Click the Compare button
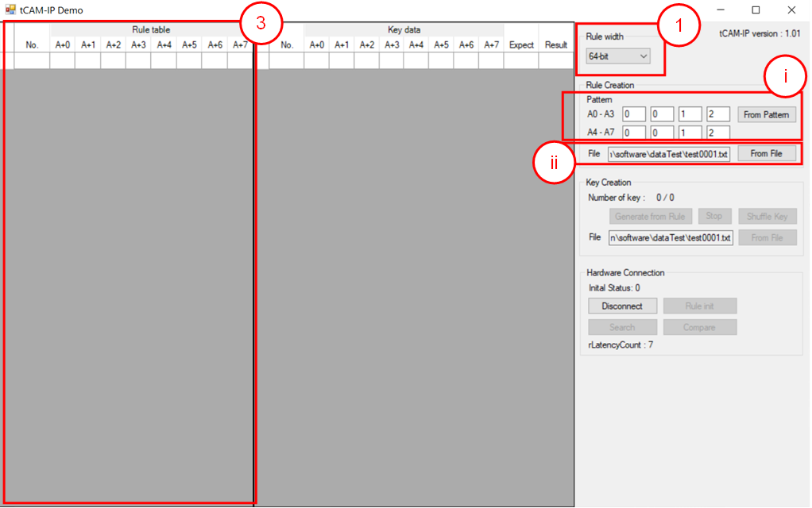The image size is (812, 508). tap(700, 327)
